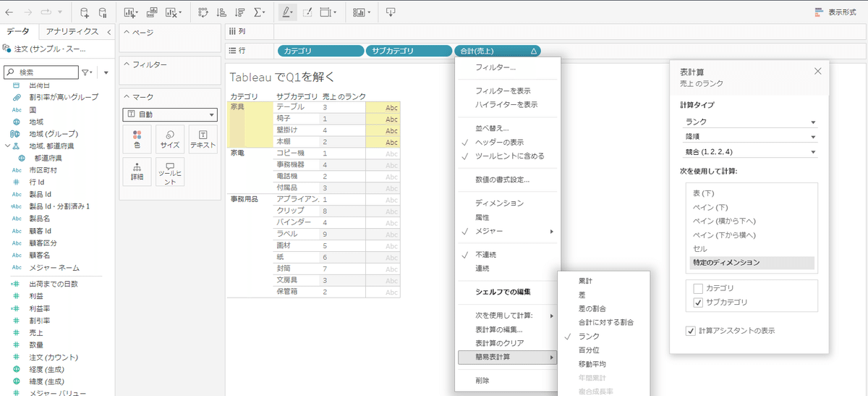Toggle 計算アシスタントの表示 checkbox

tap(691, 331)
